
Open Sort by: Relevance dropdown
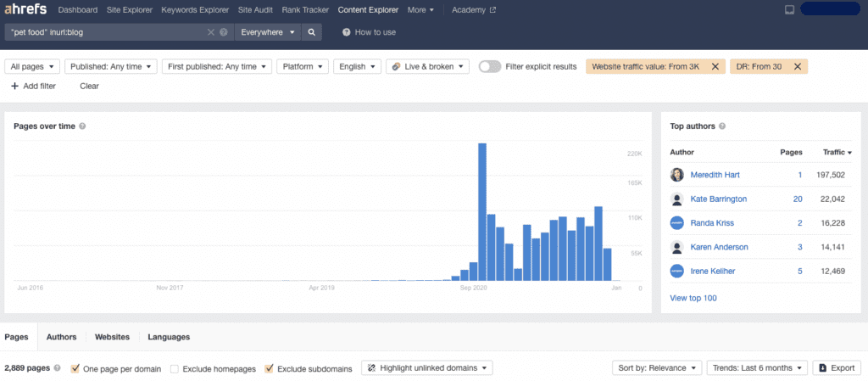coord(657,367)
